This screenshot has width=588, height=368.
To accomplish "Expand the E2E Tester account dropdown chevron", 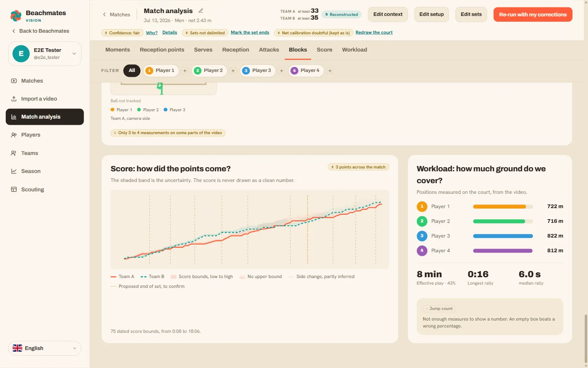I will click(x=74, y=54).
